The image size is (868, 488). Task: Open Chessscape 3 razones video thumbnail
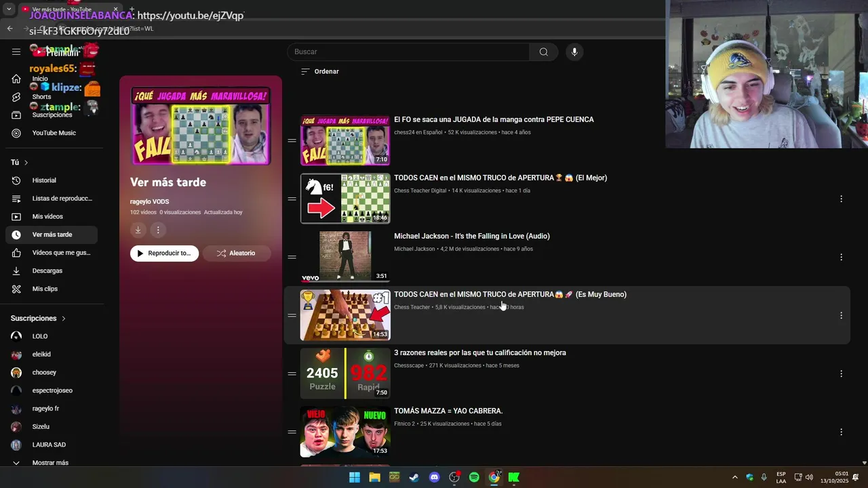(x=345, y=373)
